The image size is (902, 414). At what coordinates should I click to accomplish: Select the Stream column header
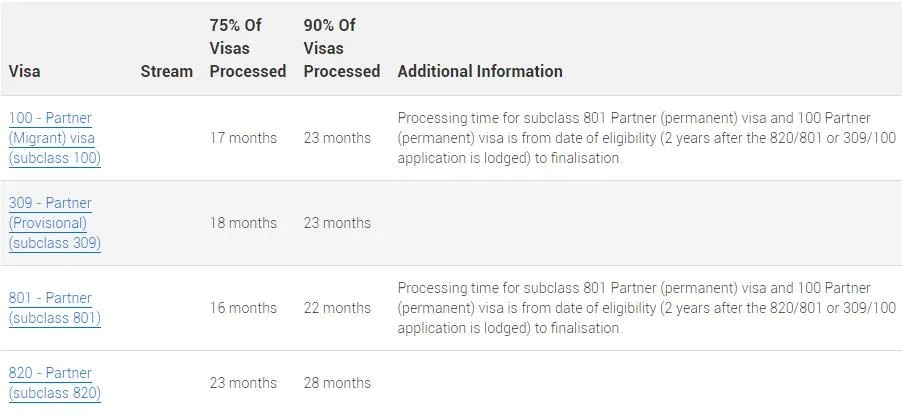pos(167,71)
